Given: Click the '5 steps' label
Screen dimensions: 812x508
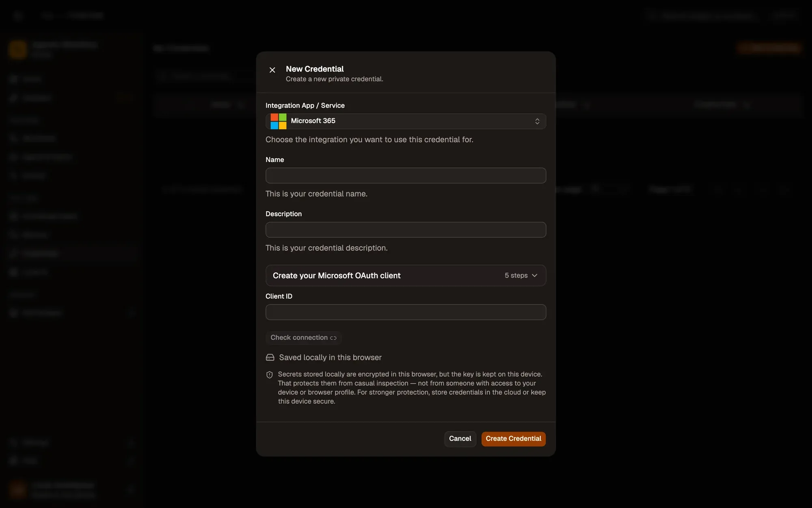Looking at the screenshot, I should coord(516,276).
